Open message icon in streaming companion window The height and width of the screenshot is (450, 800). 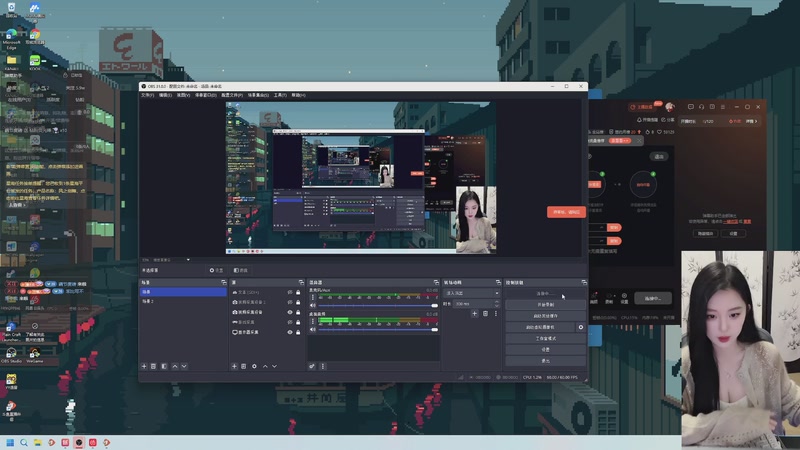click(690, 107)
